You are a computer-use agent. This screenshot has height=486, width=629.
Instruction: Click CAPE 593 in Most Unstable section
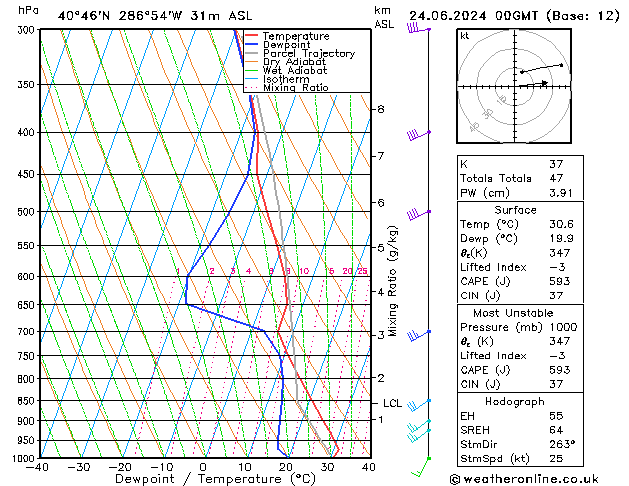click(x=559, y=370)
